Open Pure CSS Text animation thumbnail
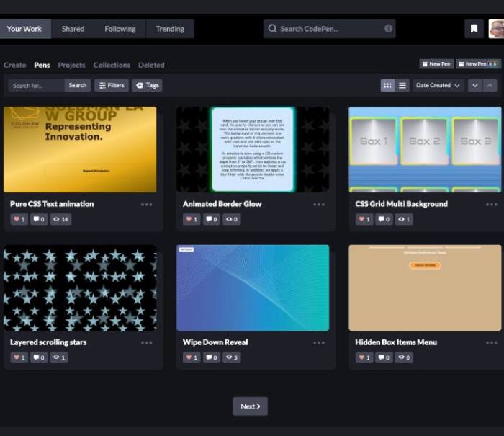The image size is (504, 436). pos(80,150)
